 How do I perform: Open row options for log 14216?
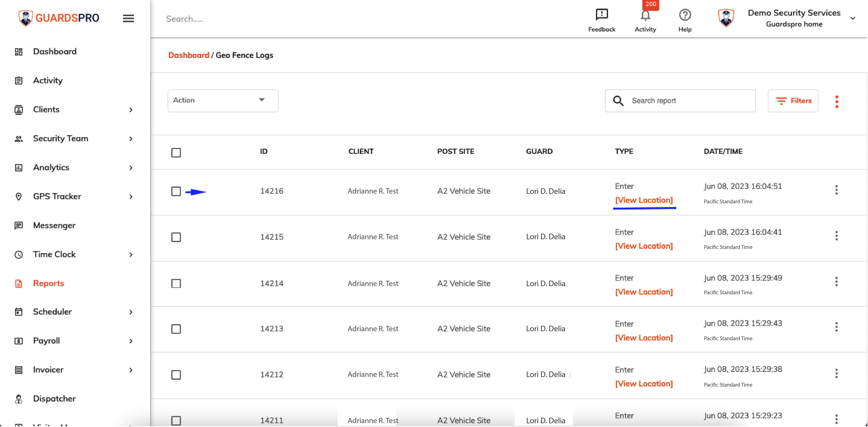coord(836,190)
